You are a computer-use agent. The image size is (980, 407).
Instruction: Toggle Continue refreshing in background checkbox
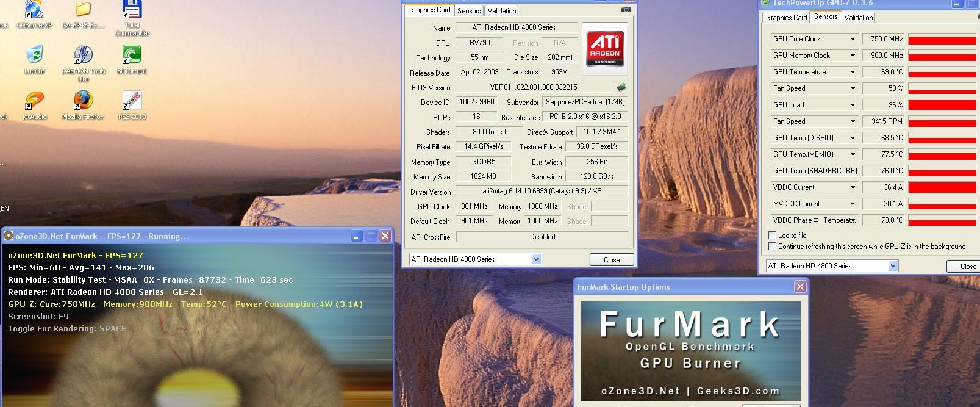coord(773,247)
